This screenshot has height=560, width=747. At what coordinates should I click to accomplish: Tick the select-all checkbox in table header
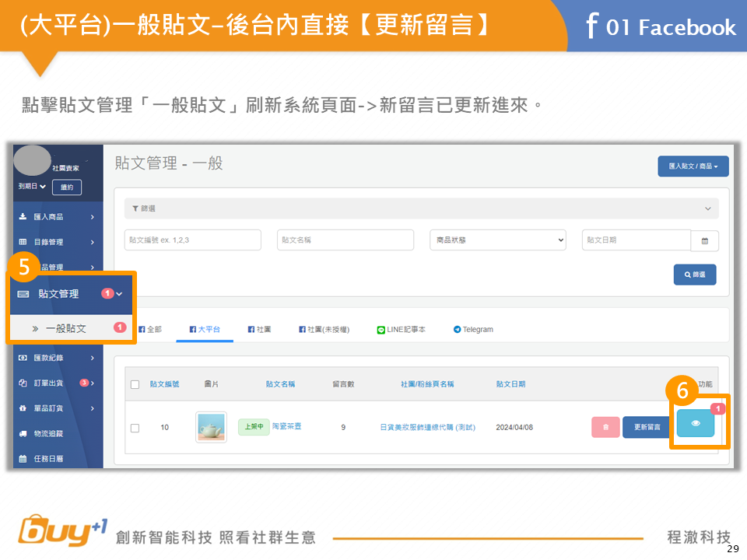click(135, 384)
